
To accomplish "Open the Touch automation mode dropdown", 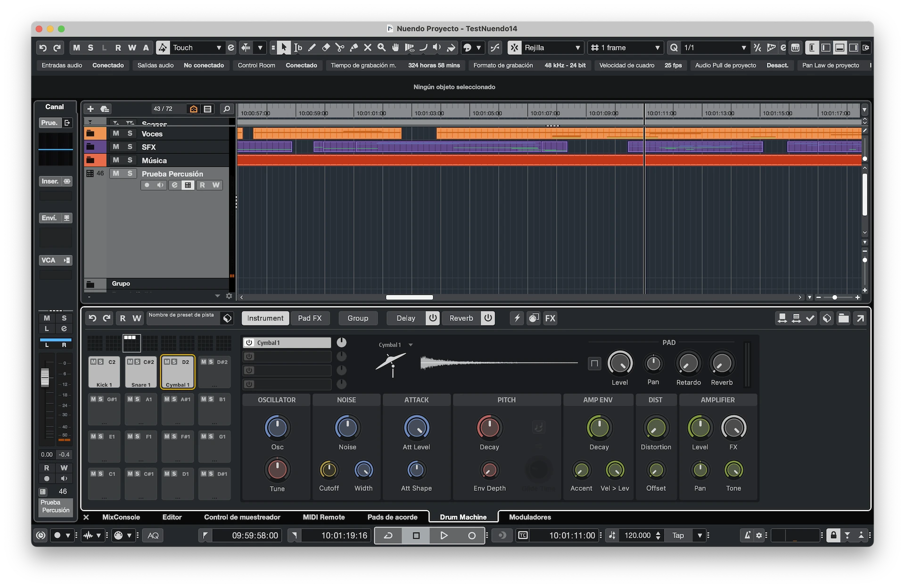I will click(x=219, y=48).
